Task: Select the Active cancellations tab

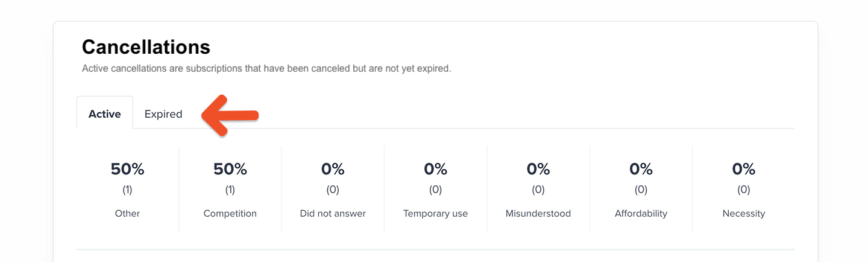Action: (105, 114)
